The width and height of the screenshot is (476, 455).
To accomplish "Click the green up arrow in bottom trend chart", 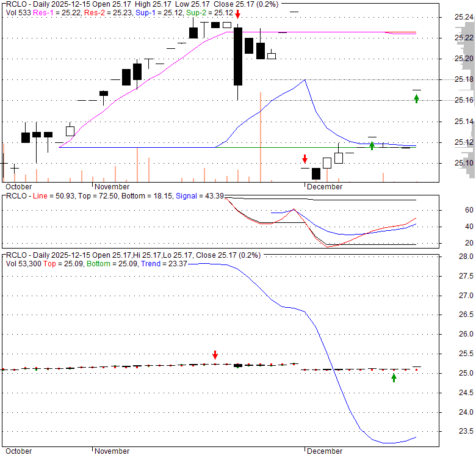I will [394, 378].
